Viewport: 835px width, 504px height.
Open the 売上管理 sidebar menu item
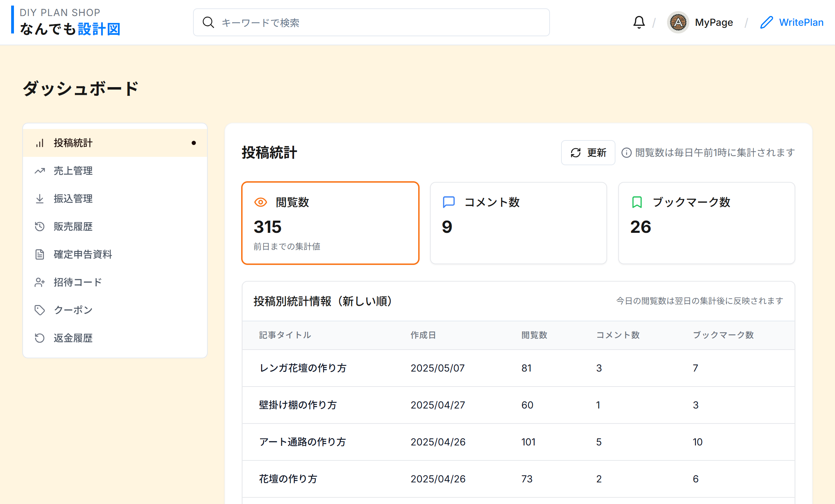point(115,171)
